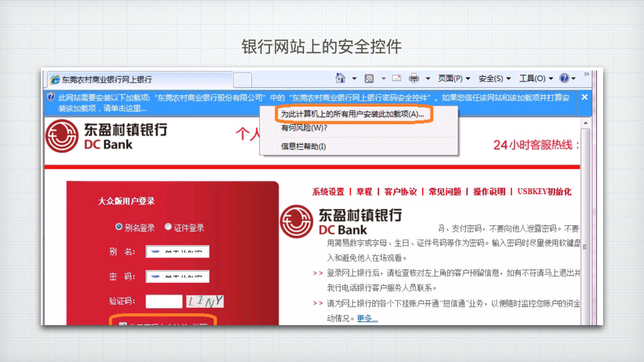Click the Internet Explorer icon on the tab
The image size is (644, 362).
pyautogui.click(x=55, y=79)
